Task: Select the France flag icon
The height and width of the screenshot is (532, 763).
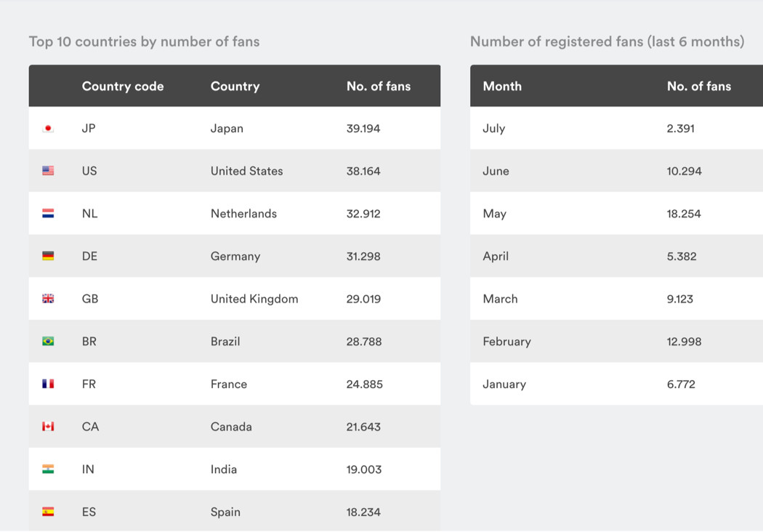Action: coord(48,384)
